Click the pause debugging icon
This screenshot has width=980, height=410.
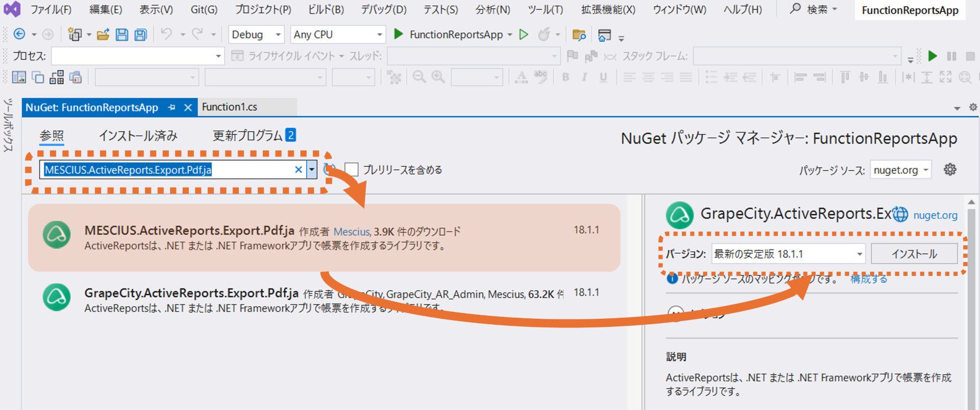pos(951,56)
